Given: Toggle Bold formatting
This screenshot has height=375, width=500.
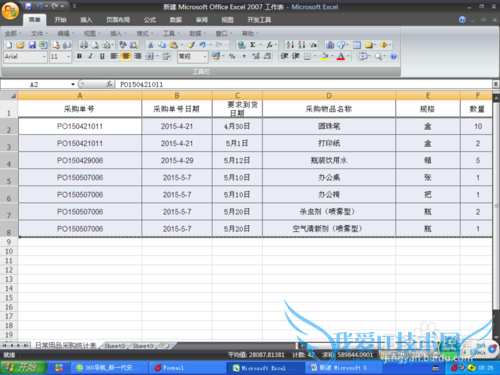Looking at the screenshot, I should click(79, 56).
